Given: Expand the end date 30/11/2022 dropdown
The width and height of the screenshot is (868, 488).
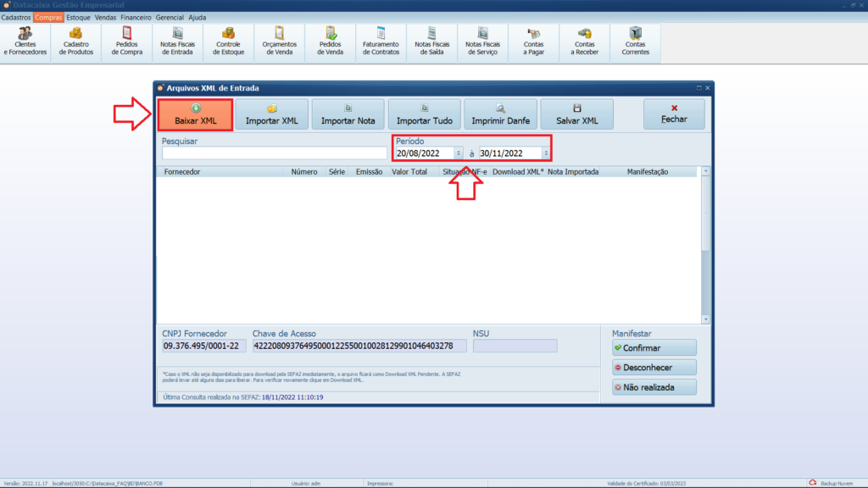Looking at the screenshot, I should pyautogui.click(x=546, y=153).
